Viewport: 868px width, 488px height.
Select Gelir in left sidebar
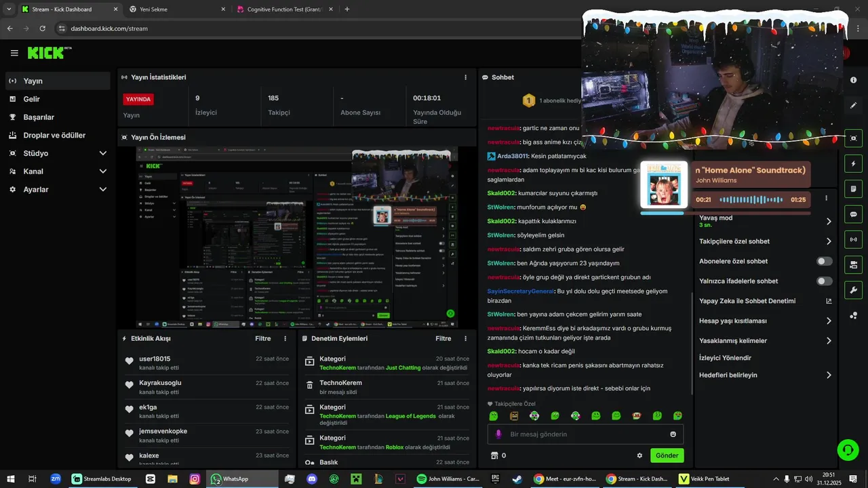click(58, 99)
